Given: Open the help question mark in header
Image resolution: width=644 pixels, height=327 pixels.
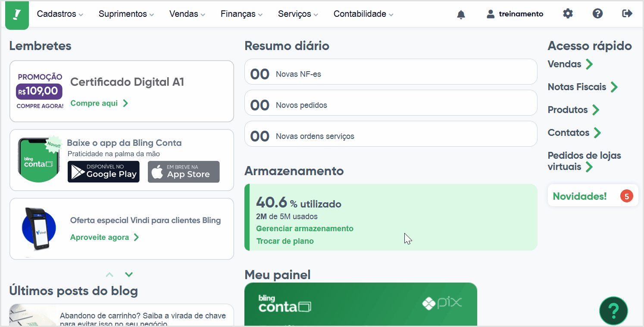Looking at the screenshot, I should pos(597,14).
